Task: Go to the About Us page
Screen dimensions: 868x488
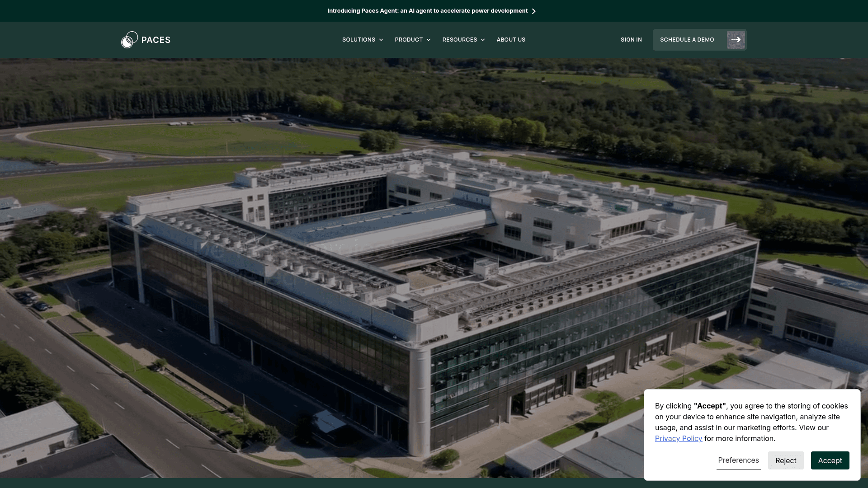Action: click(511, 40)
